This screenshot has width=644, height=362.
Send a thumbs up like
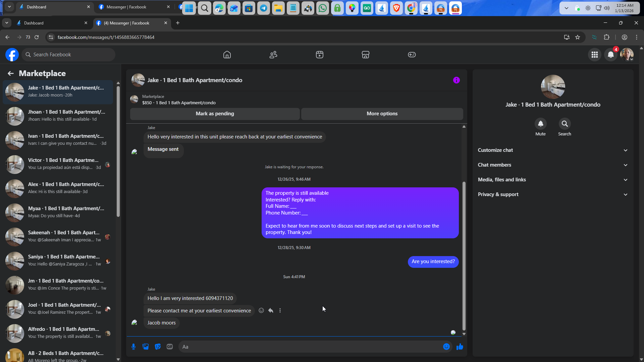click(460, 347)
